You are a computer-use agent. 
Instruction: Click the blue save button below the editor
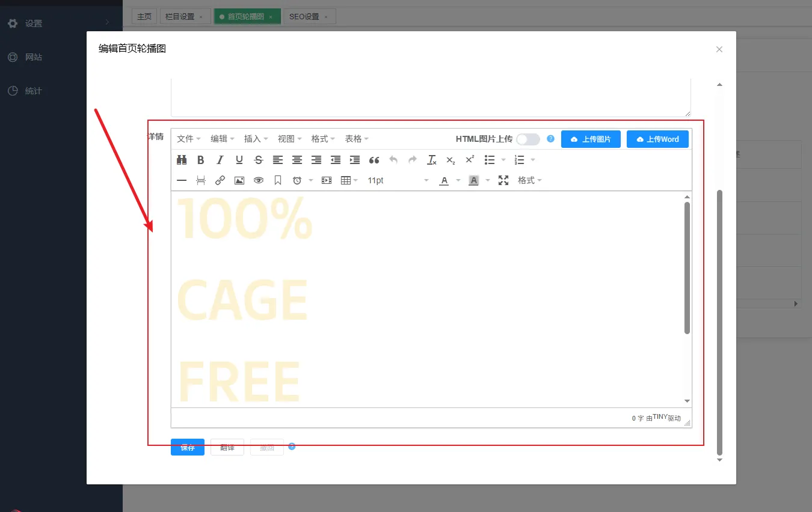[x=188, y=447]
